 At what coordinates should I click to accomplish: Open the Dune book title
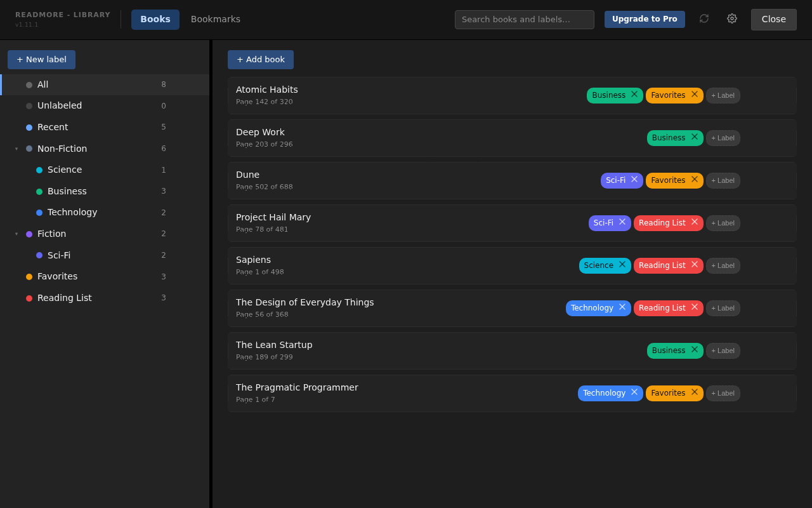tap(247, 175)
